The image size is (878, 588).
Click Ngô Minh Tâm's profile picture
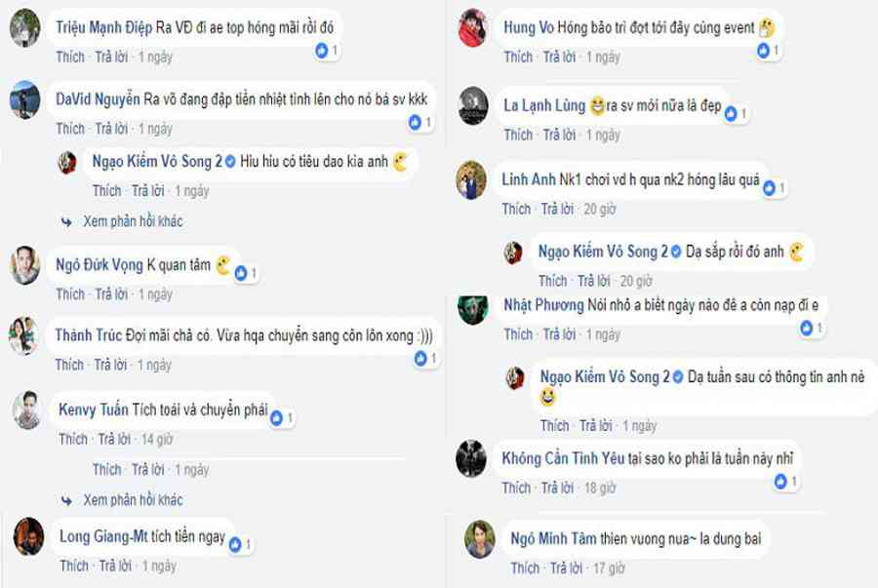tap(480, 539)
